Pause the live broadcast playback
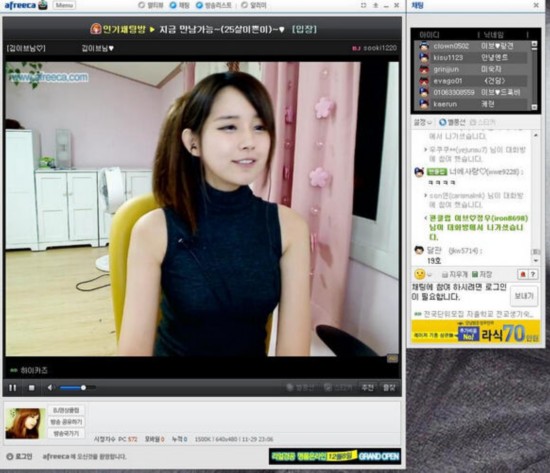This screenshot has width=550, height=473. [x=13, y=388]
